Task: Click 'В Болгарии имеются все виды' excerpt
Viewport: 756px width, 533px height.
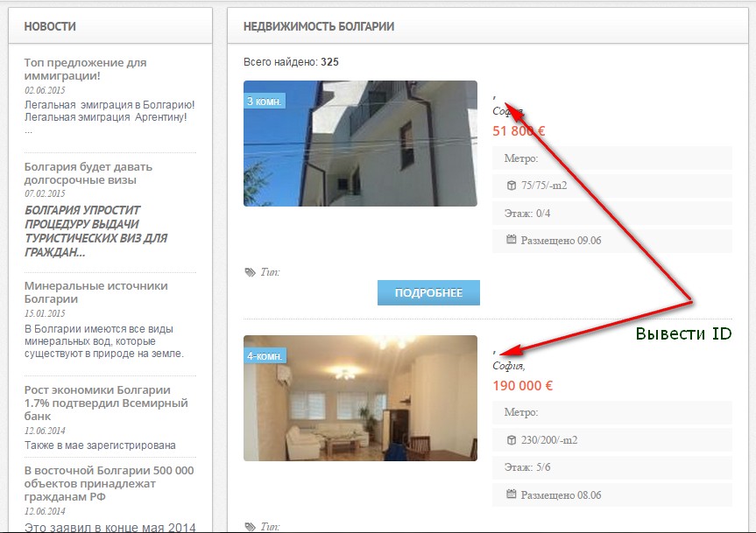Action: coord(104,341)
